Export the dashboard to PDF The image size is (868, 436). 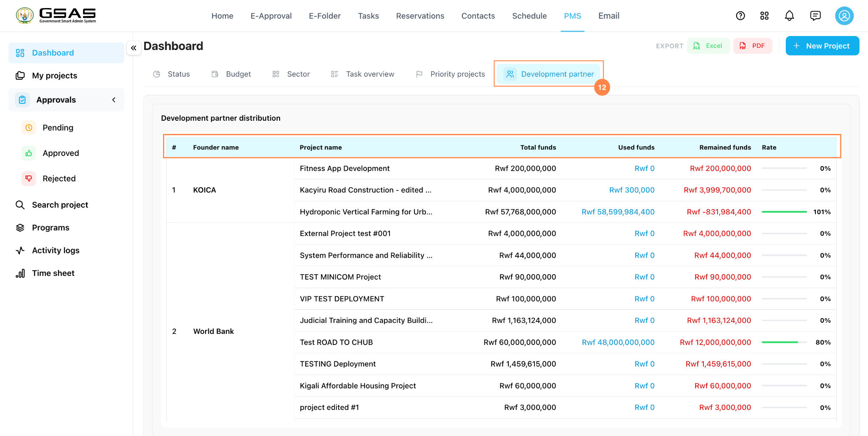coord(753,46)
